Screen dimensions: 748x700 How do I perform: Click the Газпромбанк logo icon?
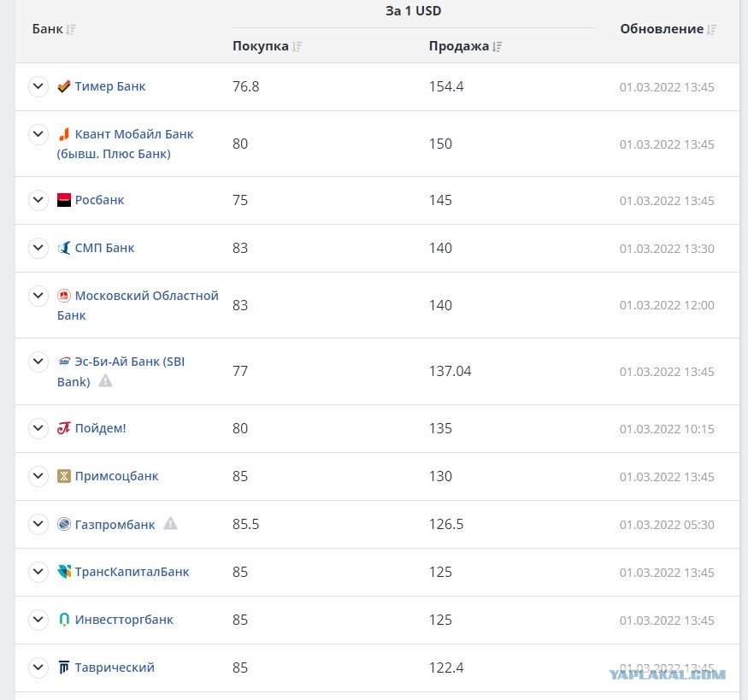coord(64,524)
